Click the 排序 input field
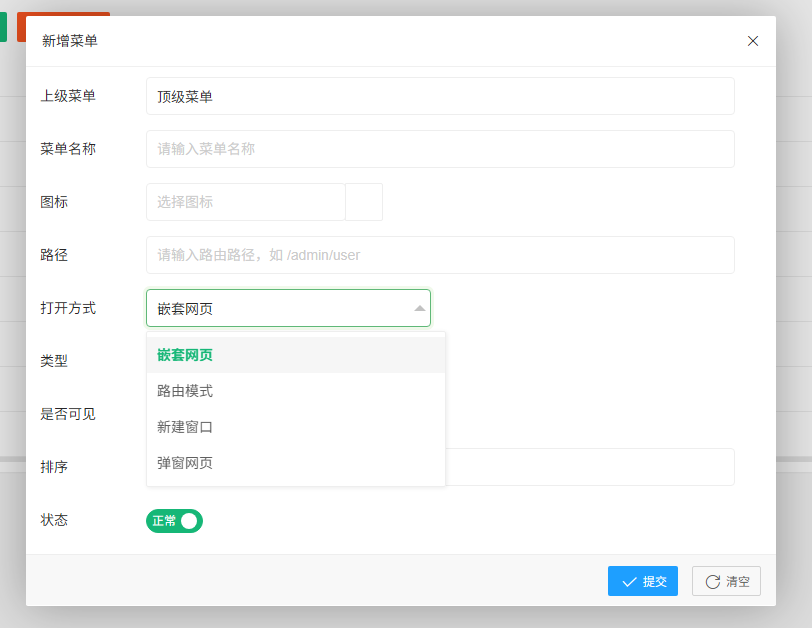This screenshot has height=628, width=812. (589, 467)
